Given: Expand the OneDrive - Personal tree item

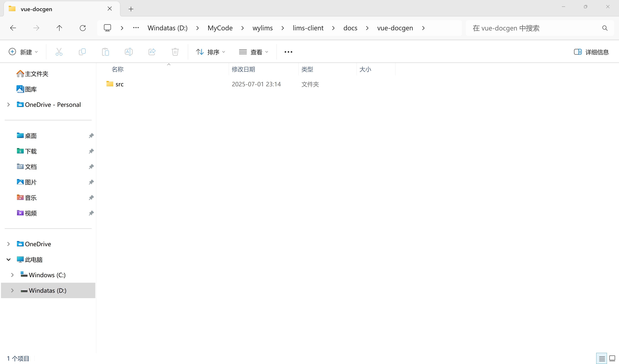Looking at the screenshot, I should point(8,104).
